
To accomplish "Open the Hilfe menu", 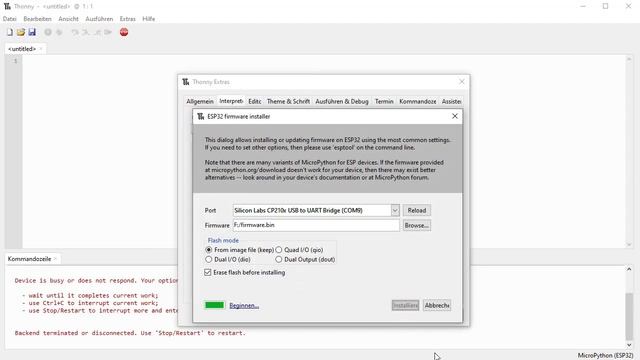I will (x=149, y=19).
